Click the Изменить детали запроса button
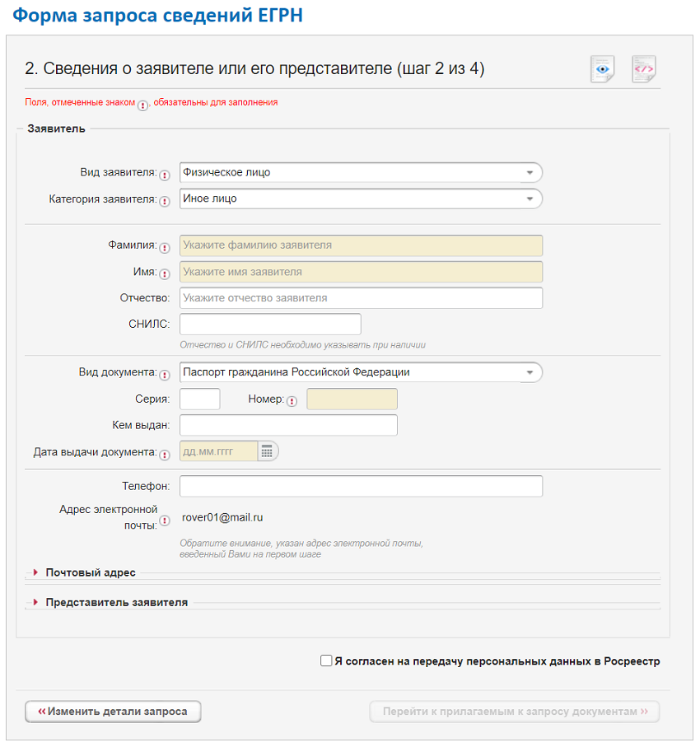 [113, 711]
